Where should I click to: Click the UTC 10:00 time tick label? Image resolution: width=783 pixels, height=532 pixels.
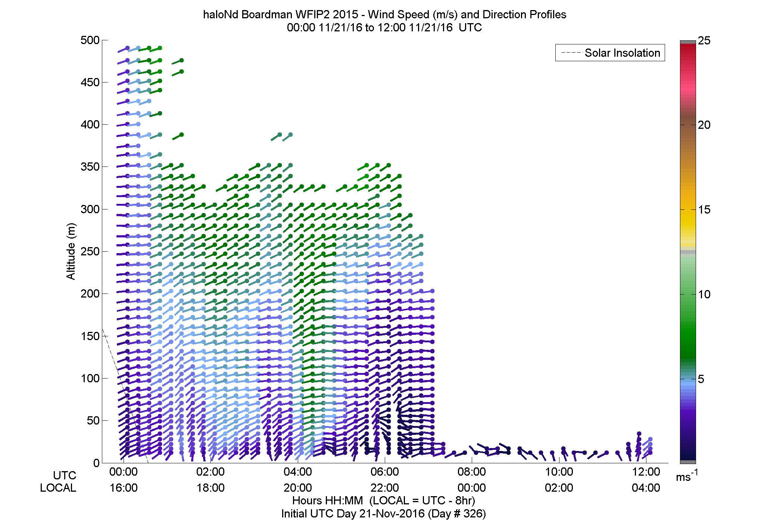coord(559,472)
